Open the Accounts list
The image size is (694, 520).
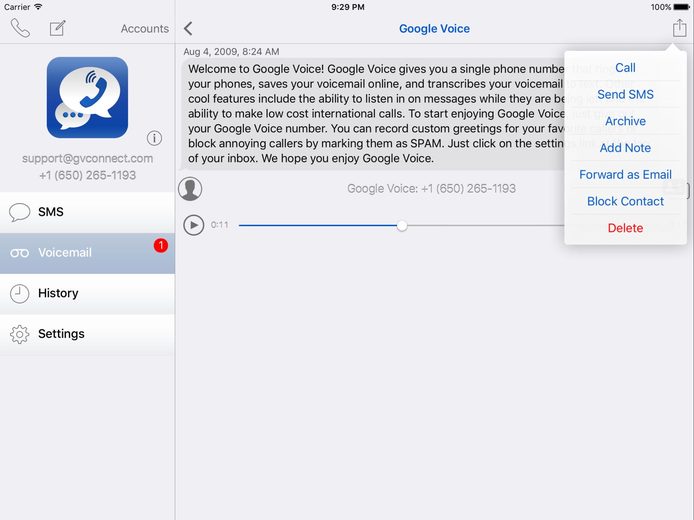coord(145,29)
